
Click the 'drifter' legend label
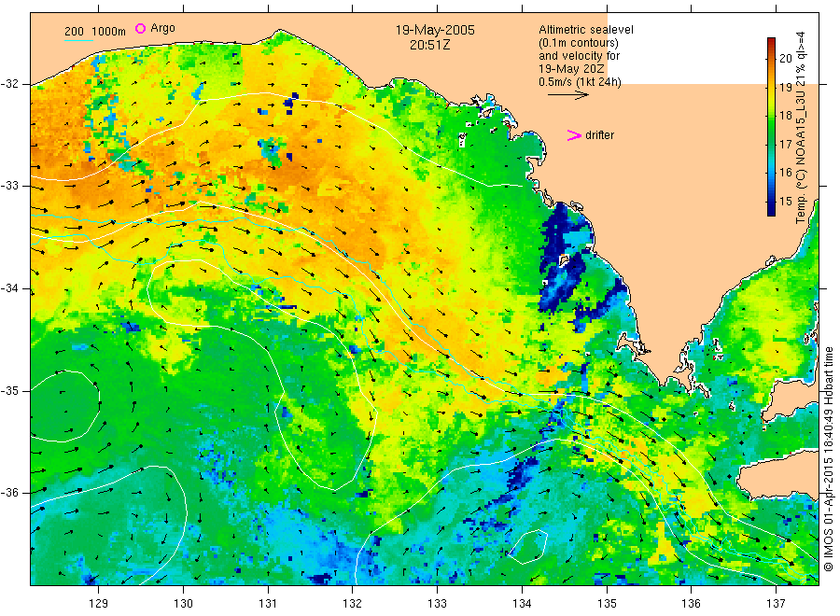599,135
